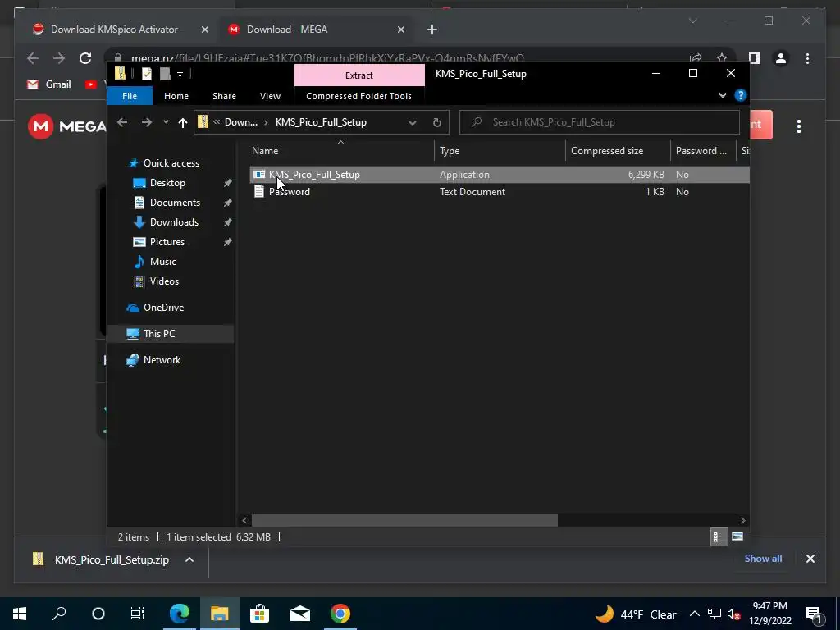Go forward in Explorer navigation
Image resolution: width=840 pixels, height=630 pixels.
(x=146, y=122)
